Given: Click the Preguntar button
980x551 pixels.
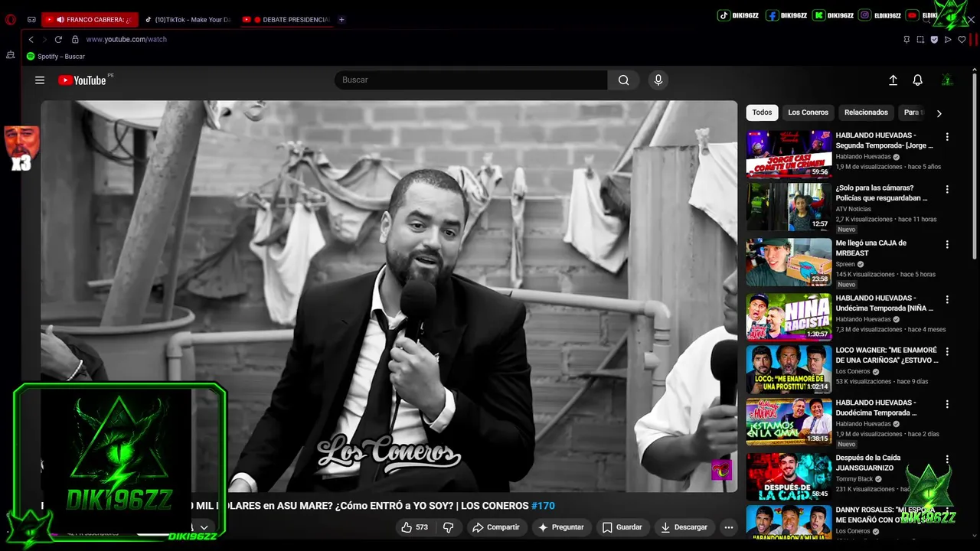Looking at the screenshot, I should (x=561, y=527).
